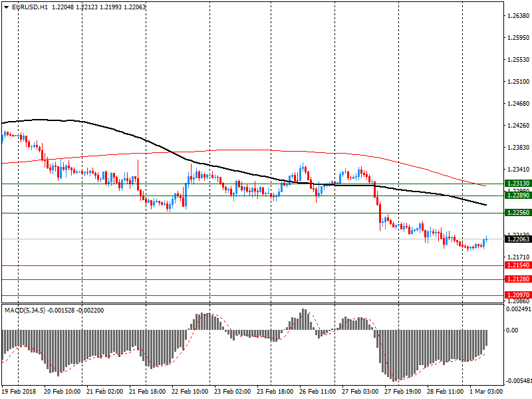The image size is (532, 399).
Task: Click the current price tag 1.22063
Action: (518, 239)
